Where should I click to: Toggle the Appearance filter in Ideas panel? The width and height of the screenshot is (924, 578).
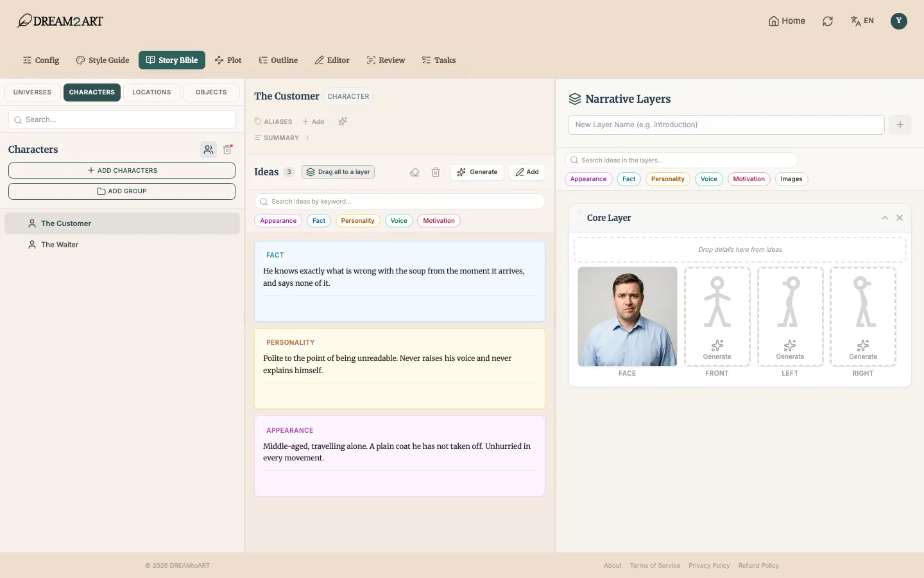pyautogui.click(x=278, y=221)
